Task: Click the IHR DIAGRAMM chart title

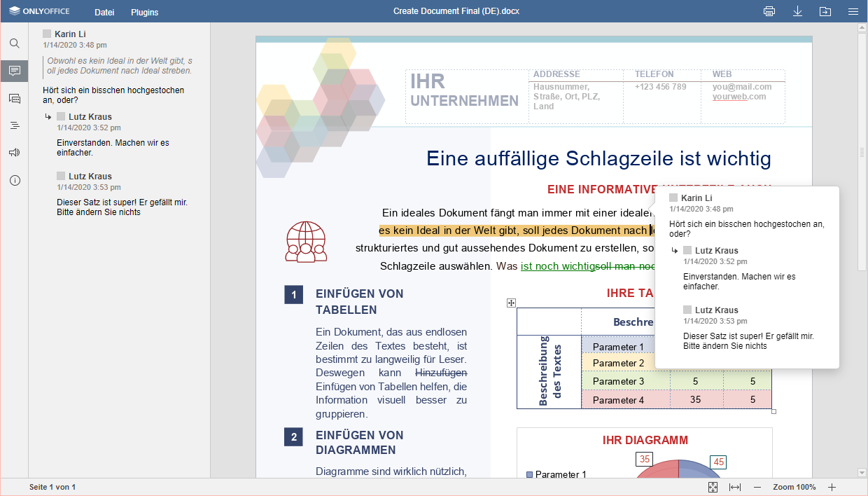Action: tap(645, 440)
